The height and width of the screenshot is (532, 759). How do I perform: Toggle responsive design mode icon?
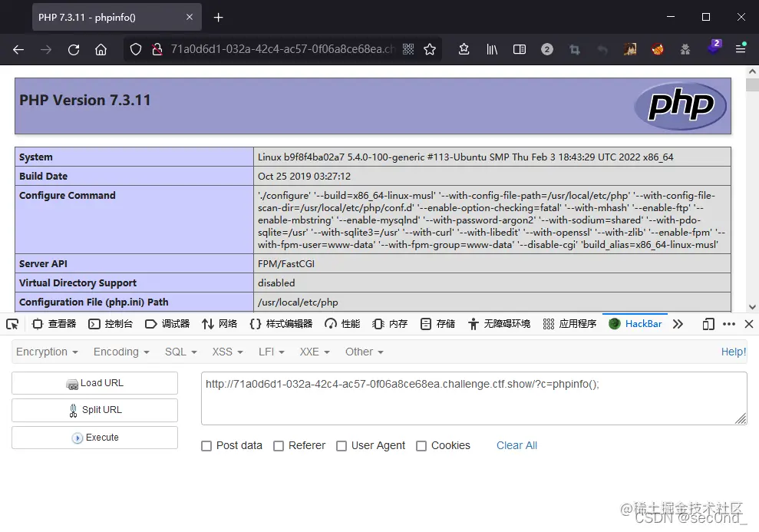[x=708, y=324]
